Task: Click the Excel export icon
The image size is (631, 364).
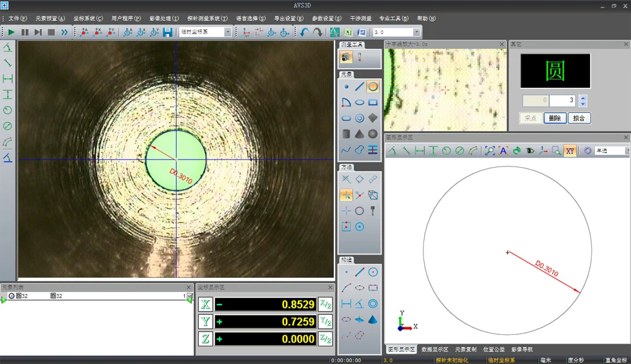Action: pyautogui.click(x=348, y=32)
